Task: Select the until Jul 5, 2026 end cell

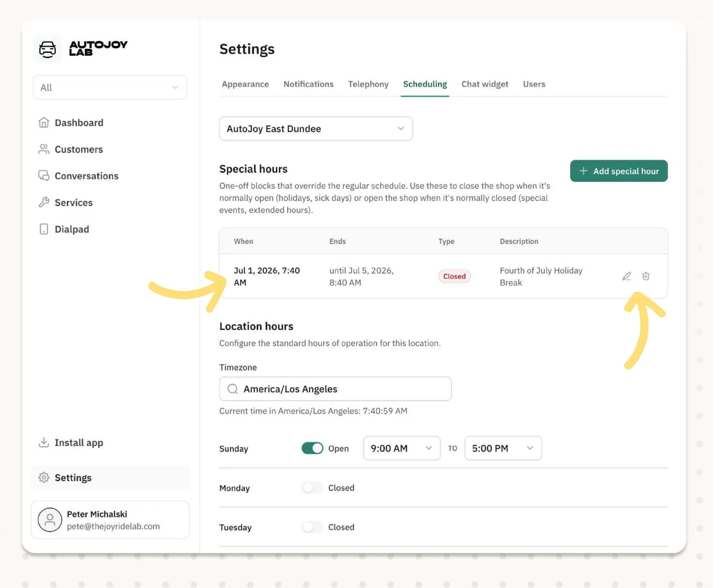Action: [361, 277]
